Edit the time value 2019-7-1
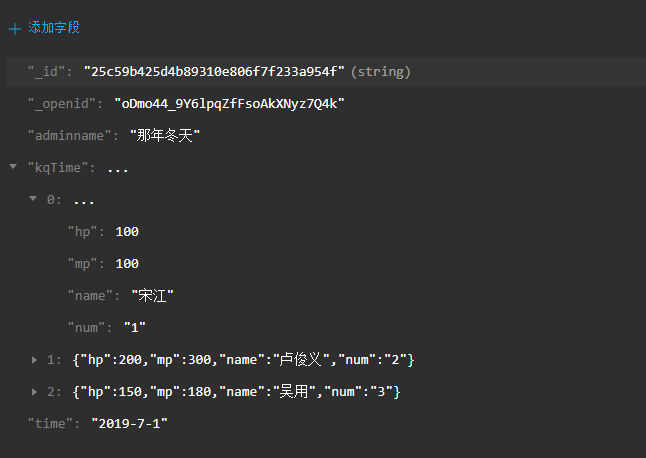 point(129,424)
